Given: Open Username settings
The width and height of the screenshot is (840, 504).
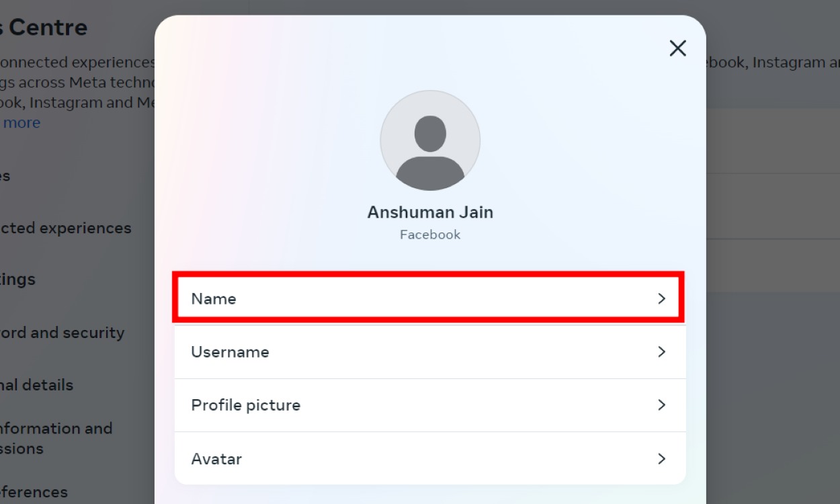Looking at the screenshot, I should [x=430, y=351].
